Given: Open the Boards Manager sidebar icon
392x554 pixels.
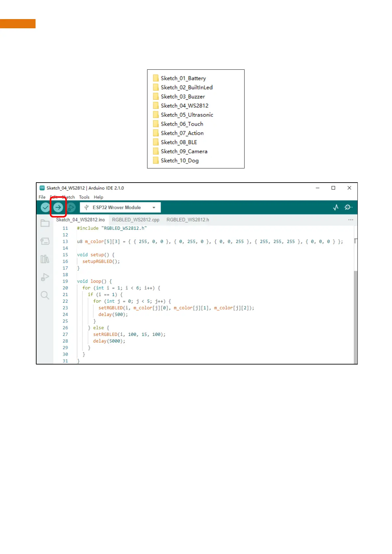Looking at the screenshot, I should pyautogui.click(x=45, y=241).
